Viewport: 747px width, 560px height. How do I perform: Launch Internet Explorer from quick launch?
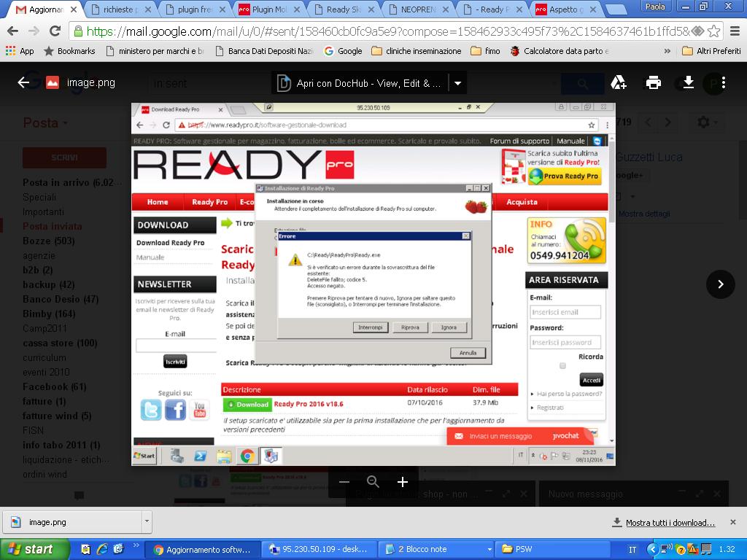coord(102,549)
